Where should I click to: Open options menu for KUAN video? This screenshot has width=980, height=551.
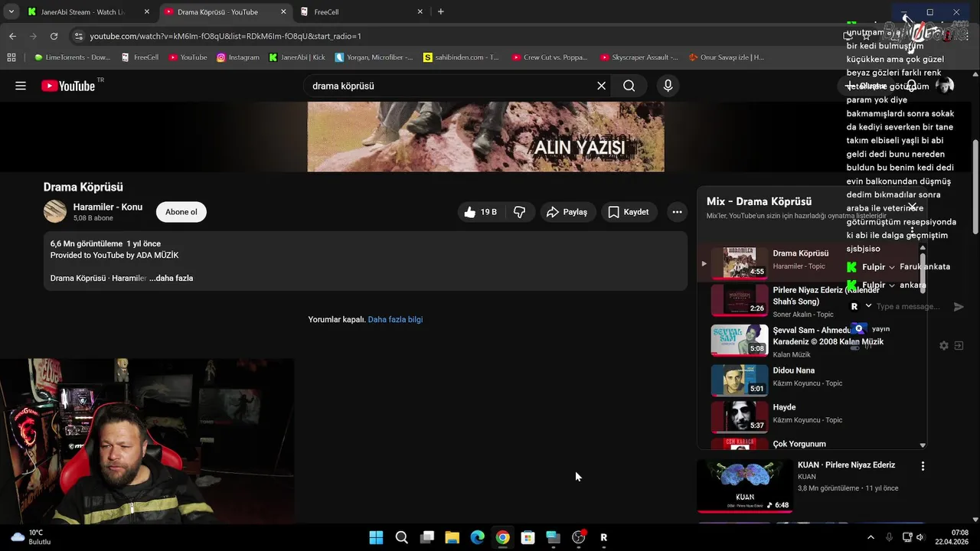tap(923, 466)
